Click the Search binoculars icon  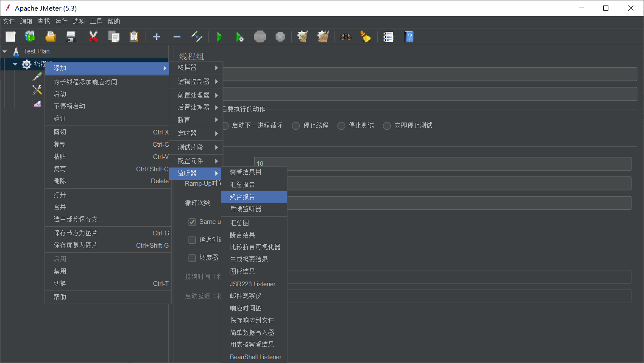(346, 37)
